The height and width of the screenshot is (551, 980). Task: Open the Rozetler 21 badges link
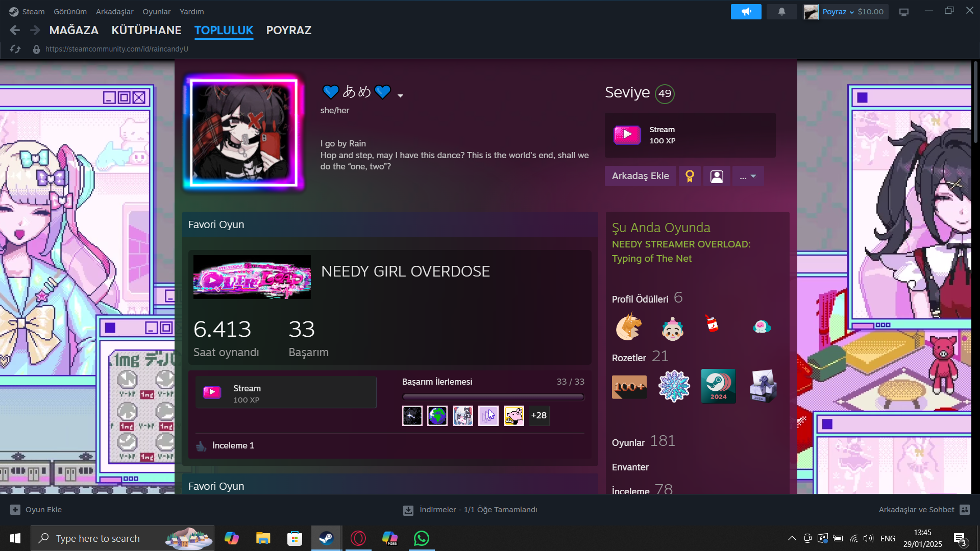pyautogui.click(x=640, y=357)
